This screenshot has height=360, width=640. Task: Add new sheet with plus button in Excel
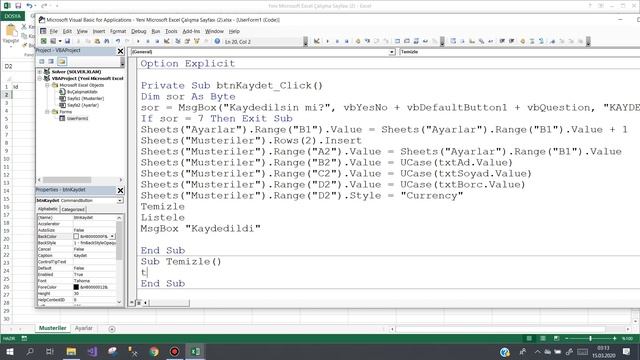pos(112,329)
